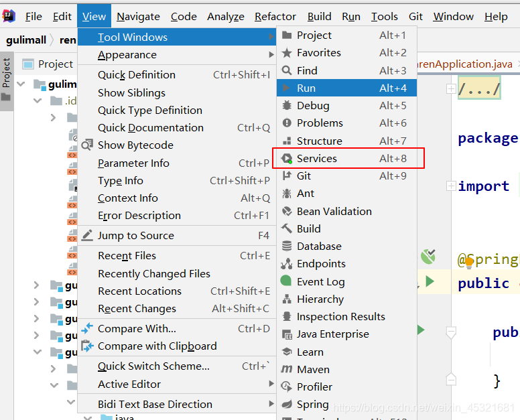The image size is (520, 420).
Task: Open the Navigate menu
Action: click(x=138, y=16)
